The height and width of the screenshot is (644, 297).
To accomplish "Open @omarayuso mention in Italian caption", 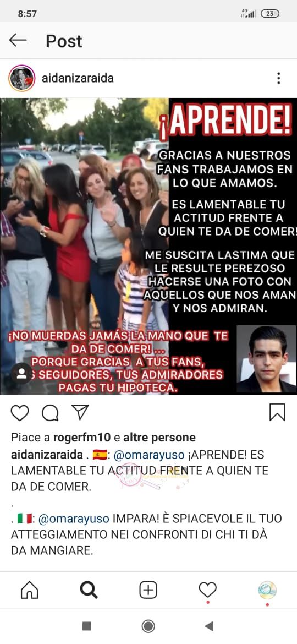I will tap(74, 519).
